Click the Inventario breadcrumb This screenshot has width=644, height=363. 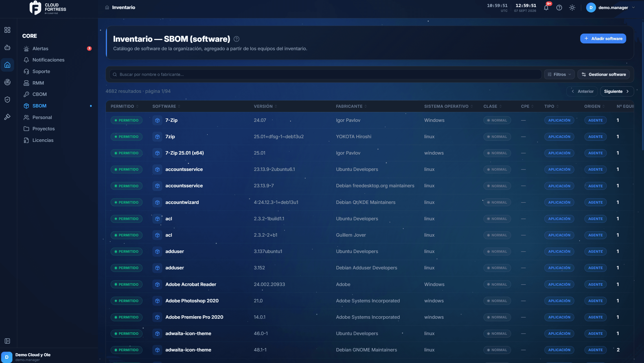124,8
